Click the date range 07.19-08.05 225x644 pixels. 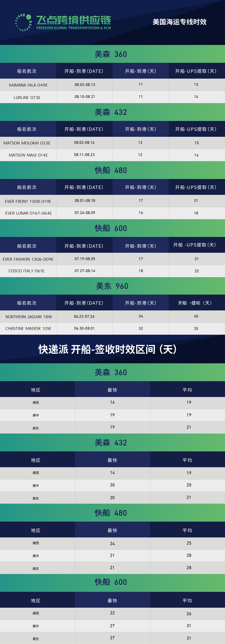(85, 259)
